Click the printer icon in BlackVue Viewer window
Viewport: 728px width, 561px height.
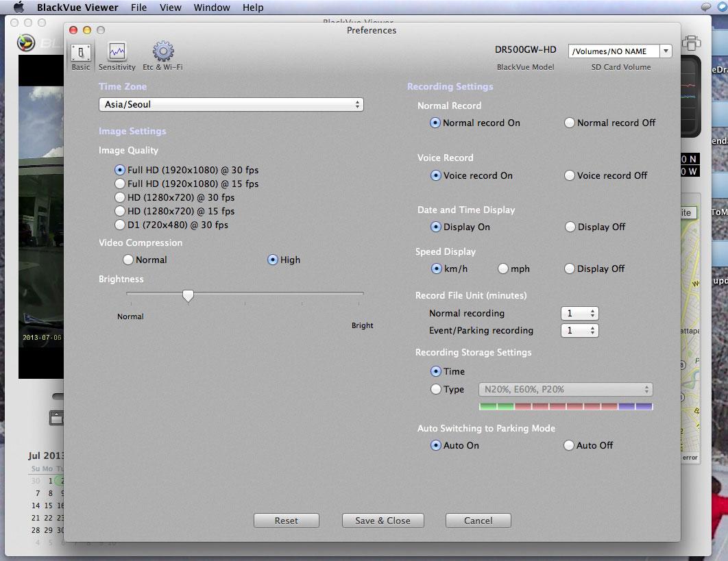point(691,43)
